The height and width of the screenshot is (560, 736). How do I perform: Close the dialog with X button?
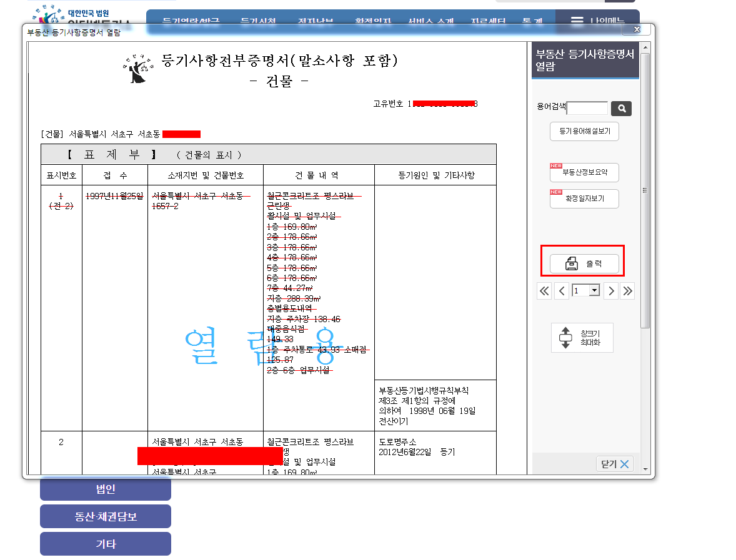click(x=637, y=29)
